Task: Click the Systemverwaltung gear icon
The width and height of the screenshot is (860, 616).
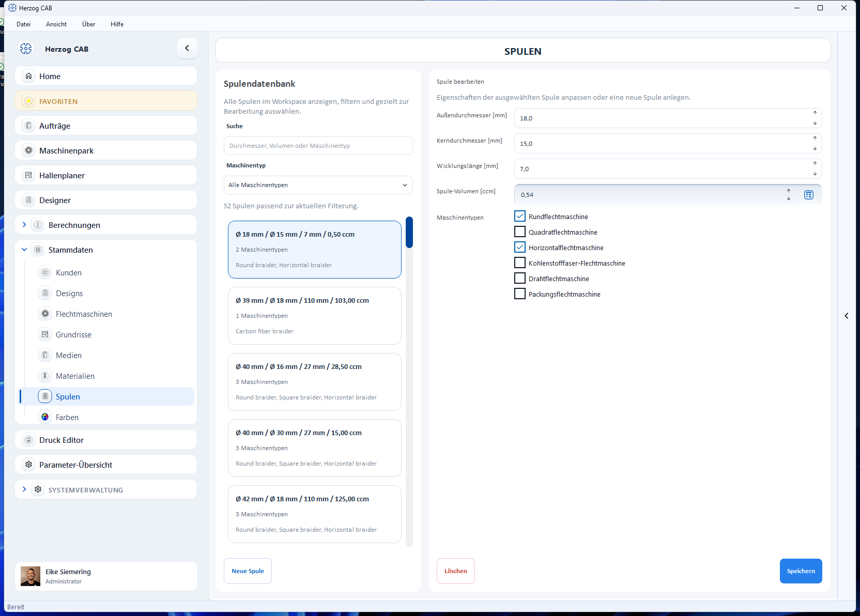Action: 38,489
